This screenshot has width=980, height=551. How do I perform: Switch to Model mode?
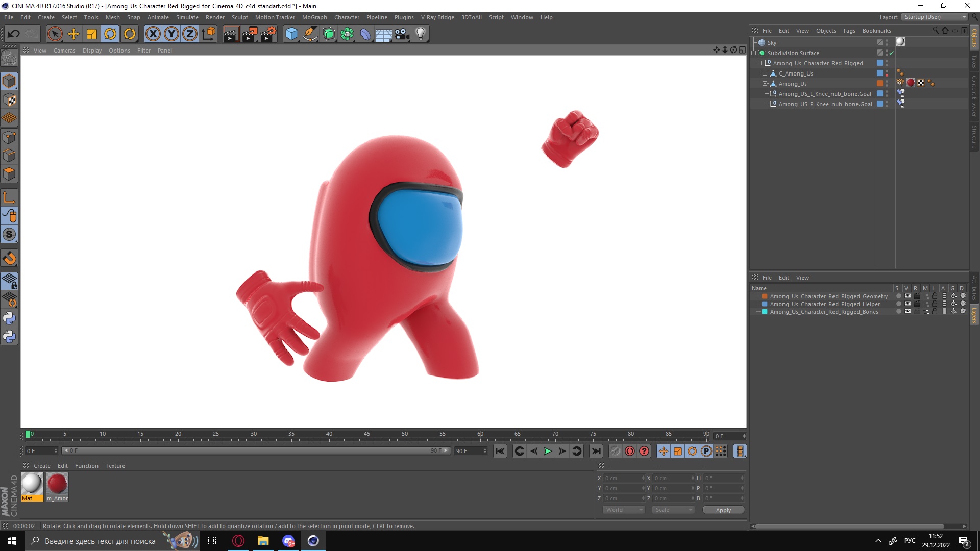[x=9, y=81]
